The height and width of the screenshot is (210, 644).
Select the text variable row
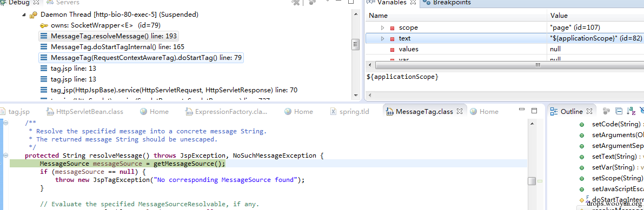coord(505,38)
